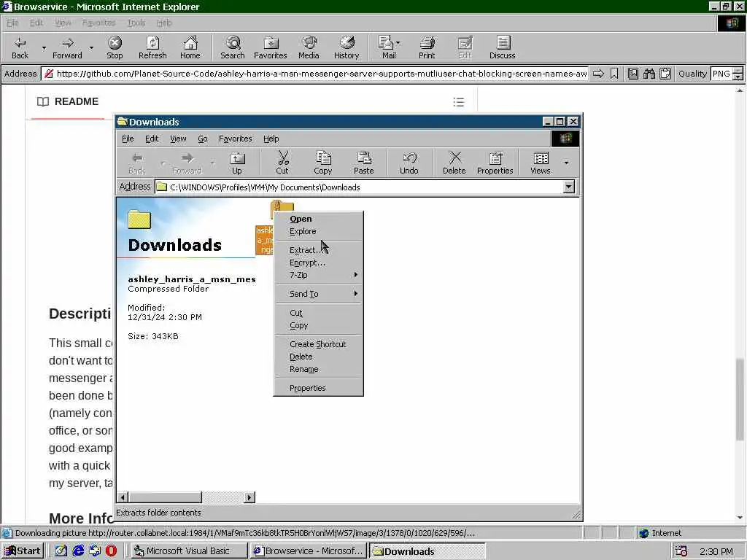Click the Downloads pane horizontal scrollbar right arrow

[249, 497]
